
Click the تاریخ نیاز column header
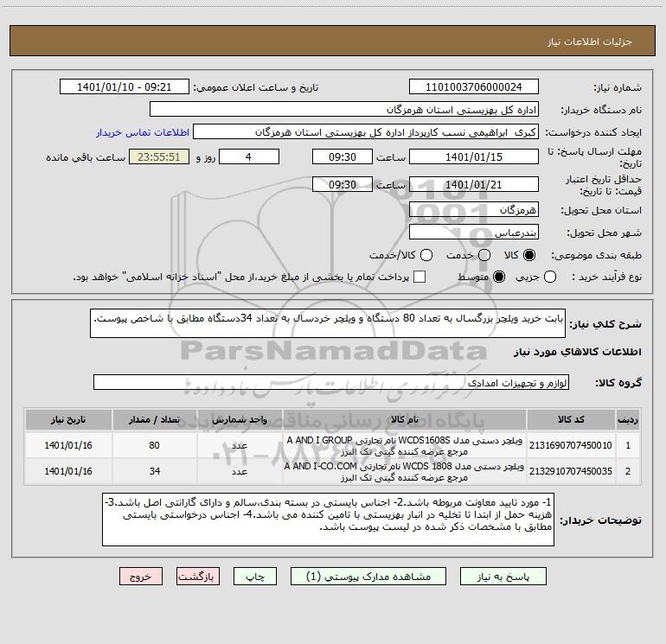(68, 419)
